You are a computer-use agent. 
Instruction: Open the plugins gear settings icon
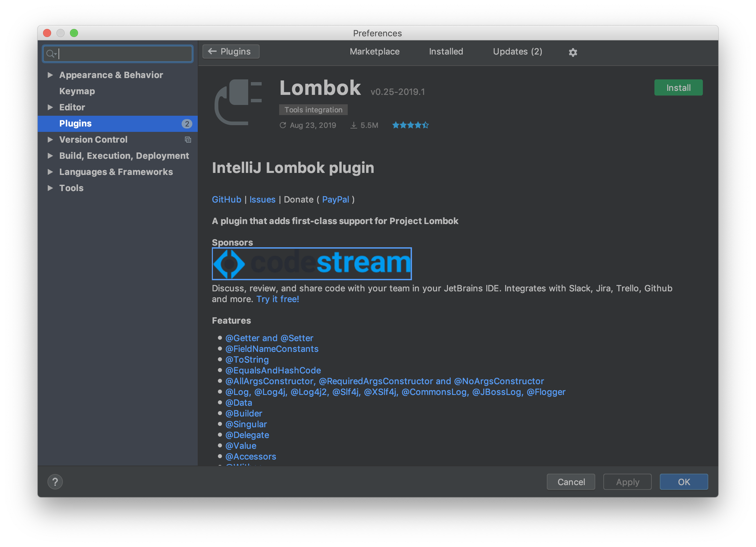click(573, 52)
